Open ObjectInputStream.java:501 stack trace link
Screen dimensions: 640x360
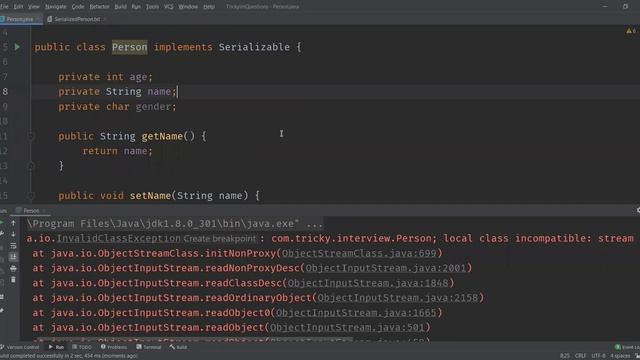pos(347,327)
